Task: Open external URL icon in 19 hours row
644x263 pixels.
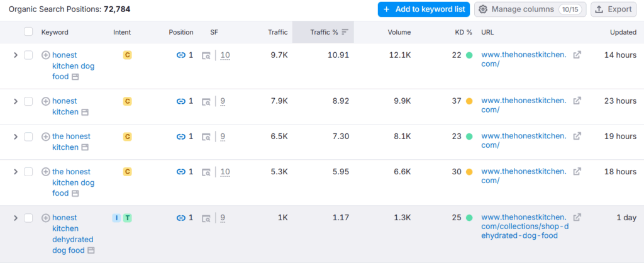Action: pos(577,136)
